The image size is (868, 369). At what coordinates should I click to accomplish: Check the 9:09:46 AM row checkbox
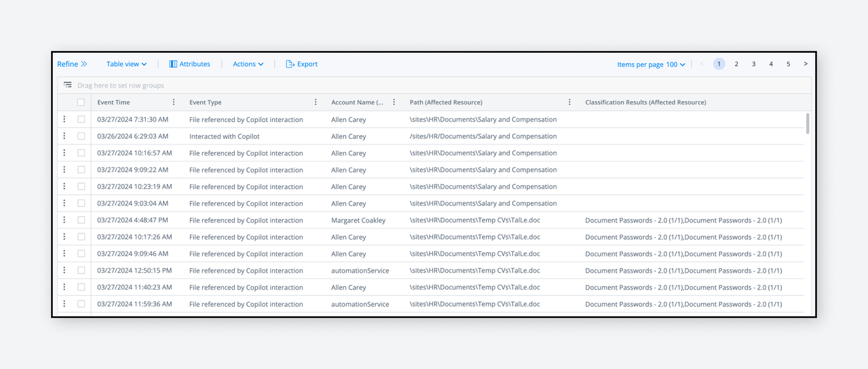[x=81, y=254]
